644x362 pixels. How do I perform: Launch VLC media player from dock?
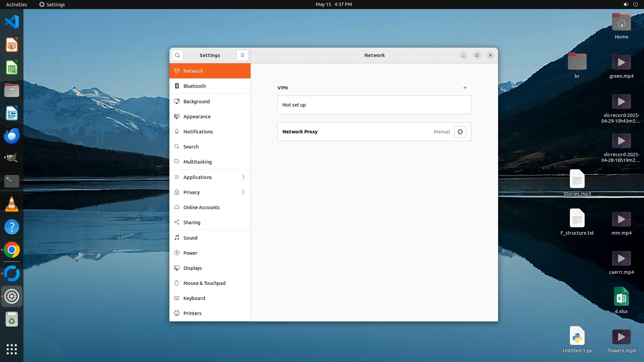[x=12, y=204]
